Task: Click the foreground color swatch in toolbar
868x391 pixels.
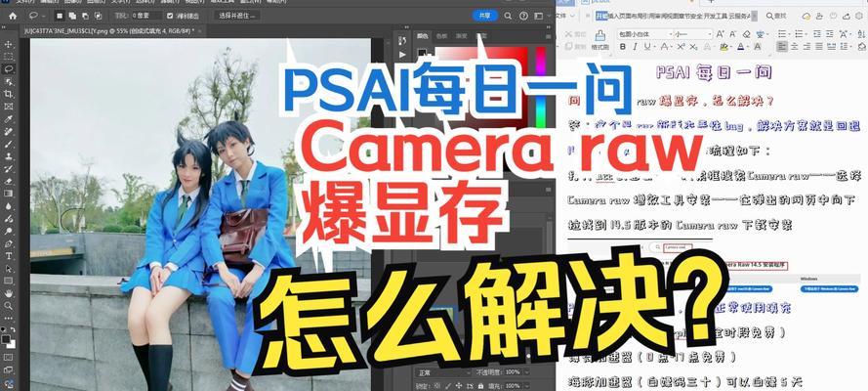Action: tap(6, 338)
